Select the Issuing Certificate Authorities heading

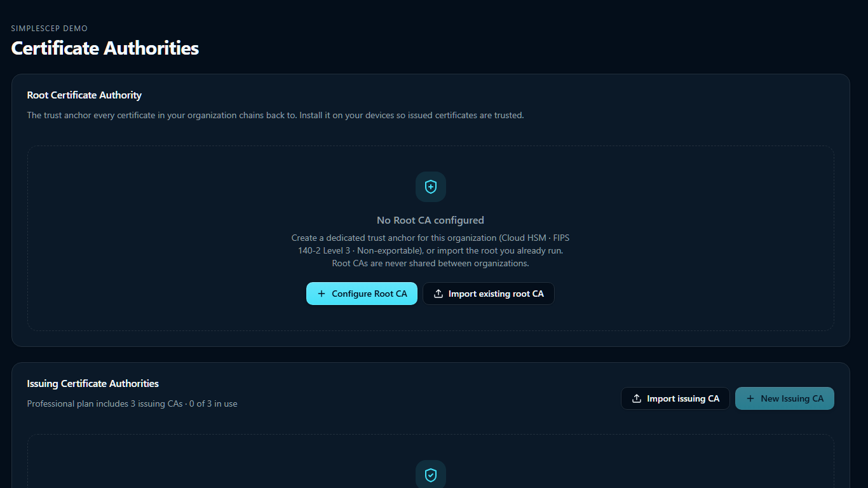click(x=93, y=384)
